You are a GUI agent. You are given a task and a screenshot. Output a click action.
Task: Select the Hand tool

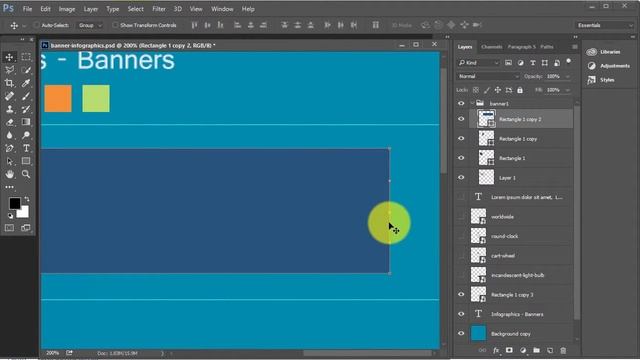click(x=9, y=174)
